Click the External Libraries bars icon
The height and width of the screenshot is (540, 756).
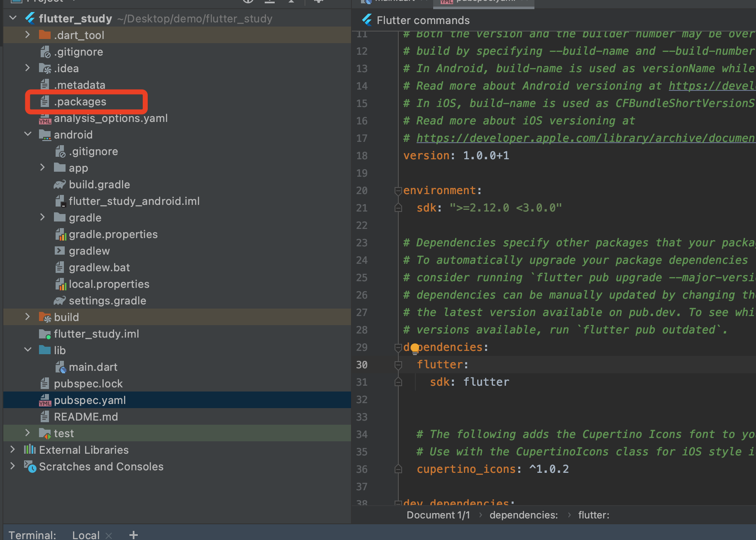(30, 450)
